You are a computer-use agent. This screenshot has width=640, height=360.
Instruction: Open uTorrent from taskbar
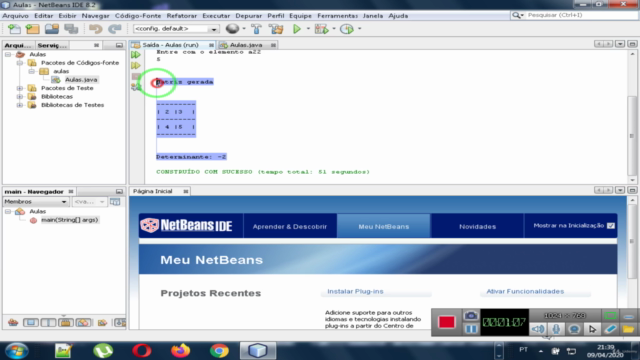tap(103, 351)
